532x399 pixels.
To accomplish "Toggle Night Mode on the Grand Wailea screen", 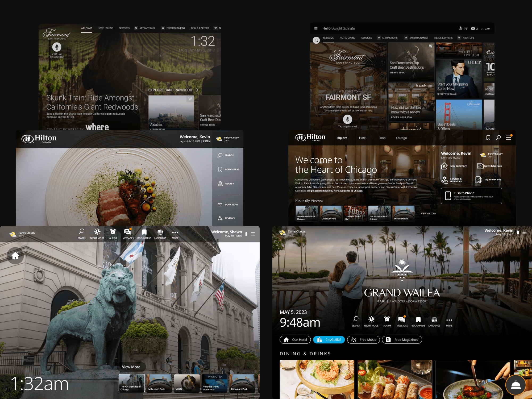I will [x=371, y=319].
